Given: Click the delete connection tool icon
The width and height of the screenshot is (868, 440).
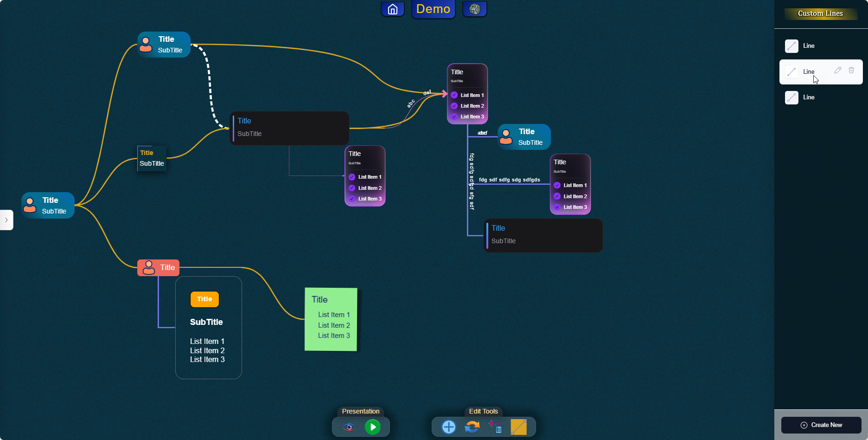Looking at the screenshot, I should coord(495,427).
